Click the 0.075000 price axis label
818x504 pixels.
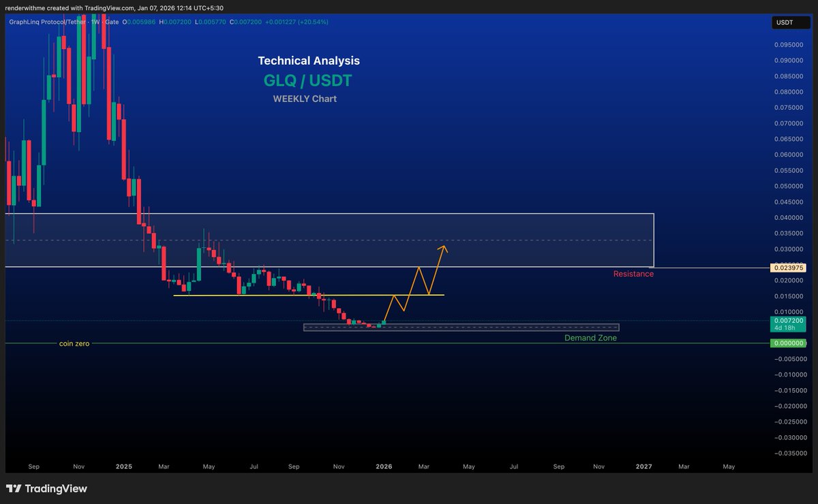788,108
